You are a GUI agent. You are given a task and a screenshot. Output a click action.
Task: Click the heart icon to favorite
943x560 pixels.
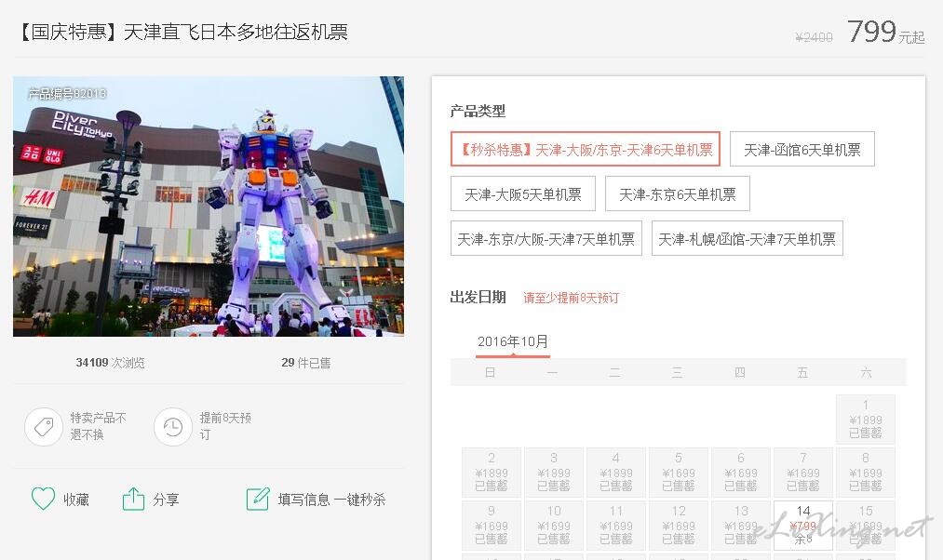(43, 499)
